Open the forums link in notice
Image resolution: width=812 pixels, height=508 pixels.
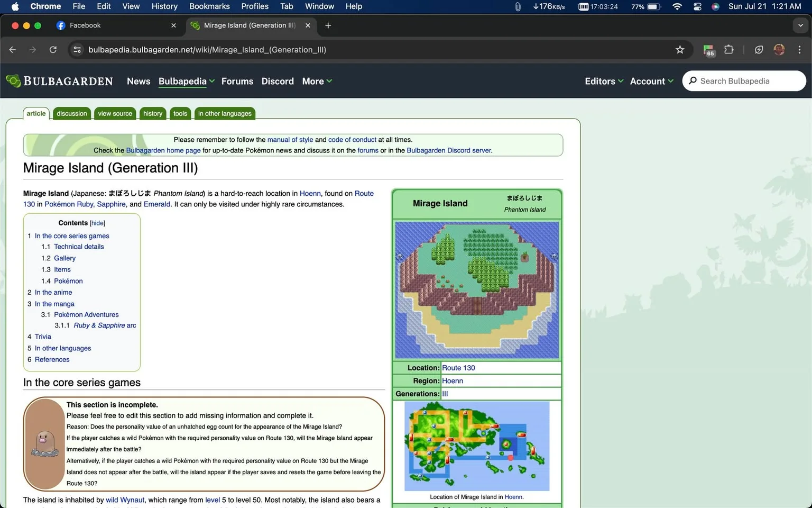[x=368, y=150]
